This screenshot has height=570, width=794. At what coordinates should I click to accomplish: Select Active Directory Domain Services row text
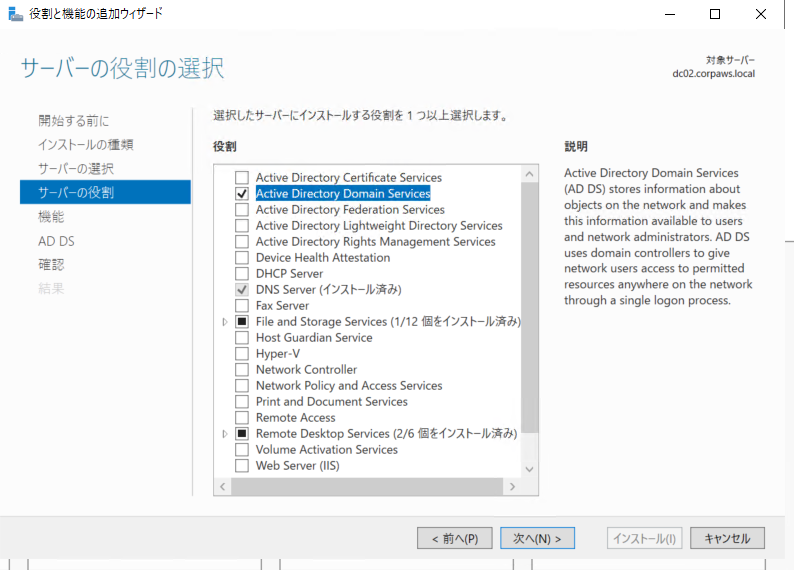pos(343,193)
